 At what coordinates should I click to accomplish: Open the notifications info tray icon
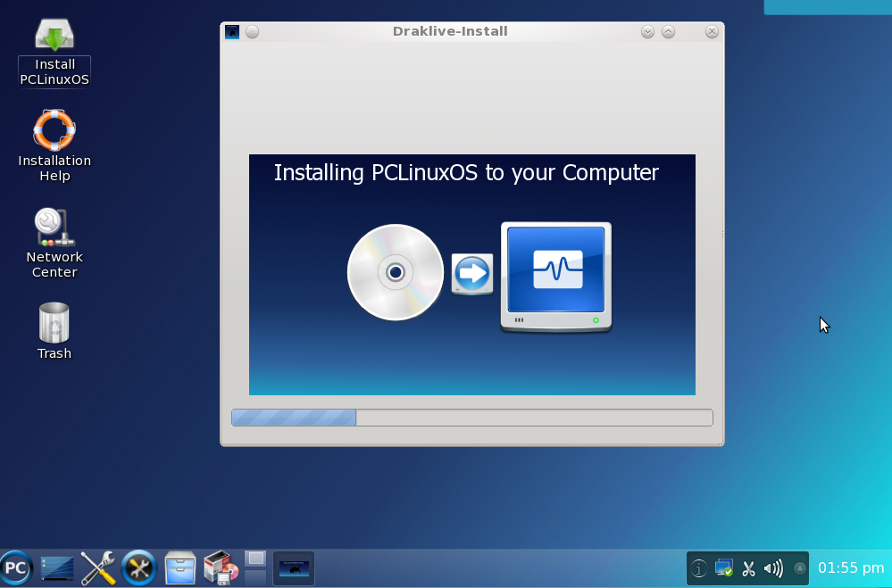click(698, 568)
